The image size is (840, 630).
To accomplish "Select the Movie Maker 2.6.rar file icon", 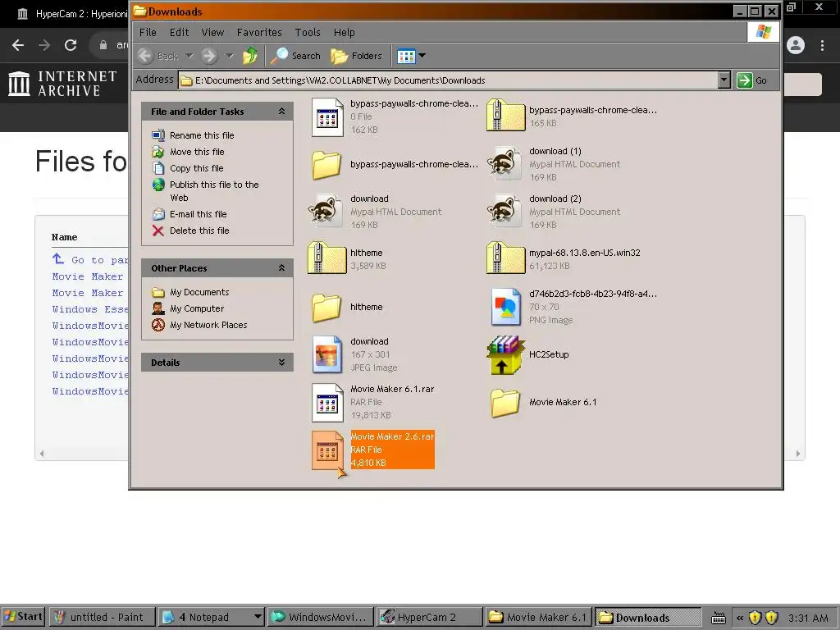I will click(327, 450).
